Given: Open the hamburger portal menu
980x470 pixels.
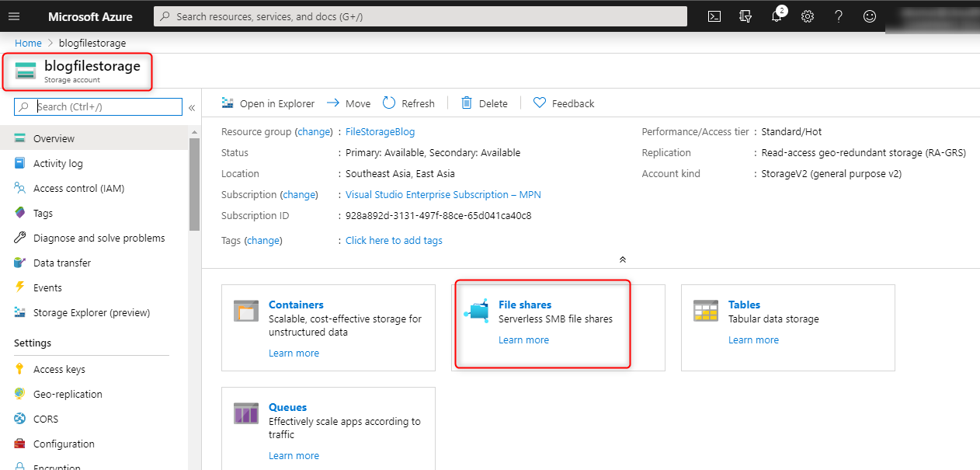Looking at the screenshot, I should click(x=14, y=16).
